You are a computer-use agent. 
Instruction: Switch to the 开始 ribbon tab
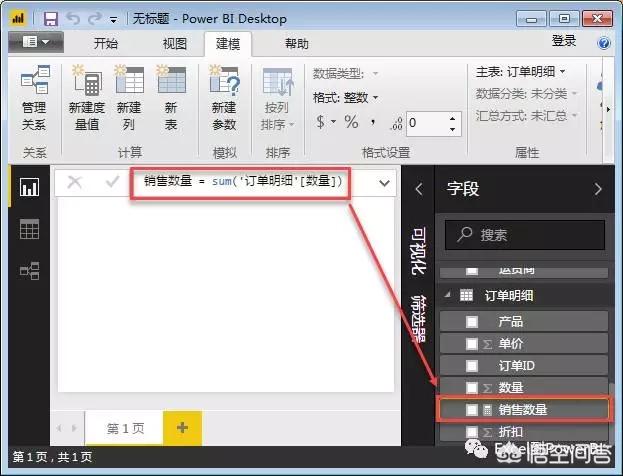point(106,43)
